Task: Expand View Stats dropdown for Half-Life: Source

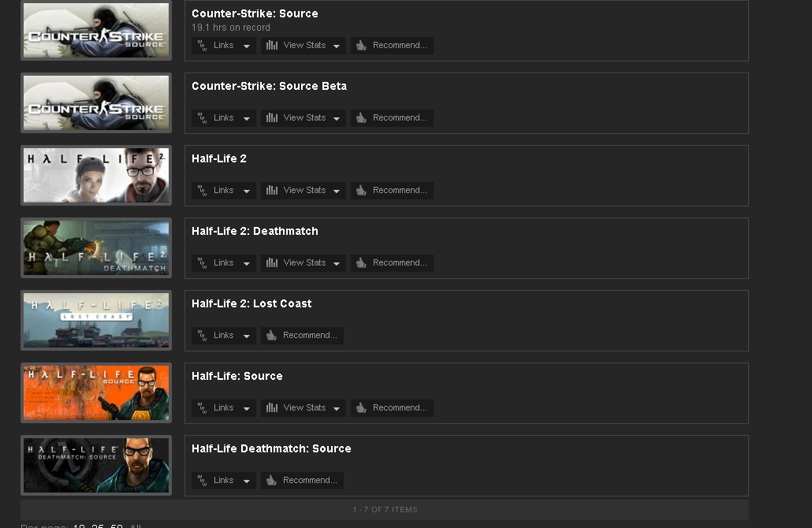Action: tap(304, 408)
